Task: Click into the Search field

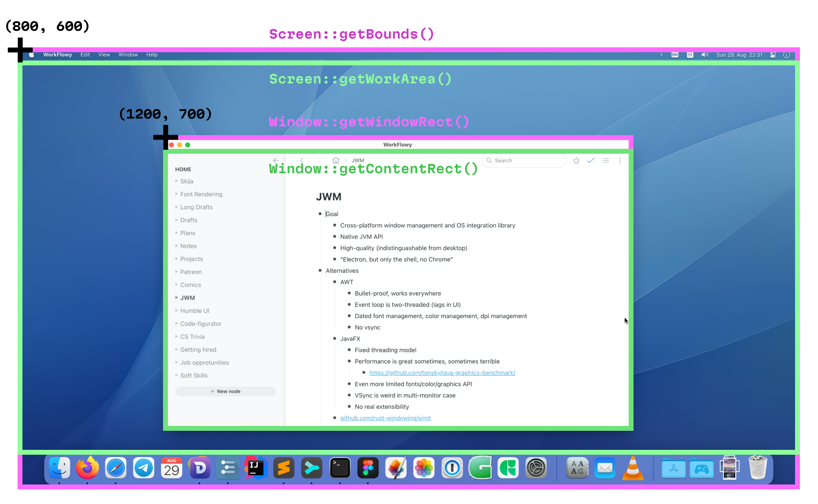Action: pyautogui.click(x=525, y=161)
